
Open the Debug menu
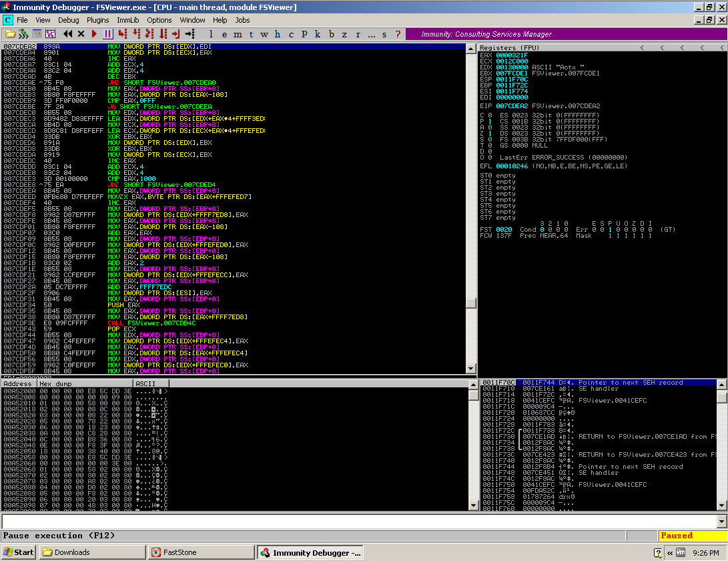[69, 20]
